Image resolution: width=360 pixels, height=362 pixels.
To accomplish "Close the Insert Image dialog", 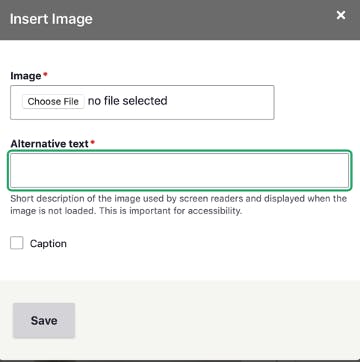I will coord(341,15).
